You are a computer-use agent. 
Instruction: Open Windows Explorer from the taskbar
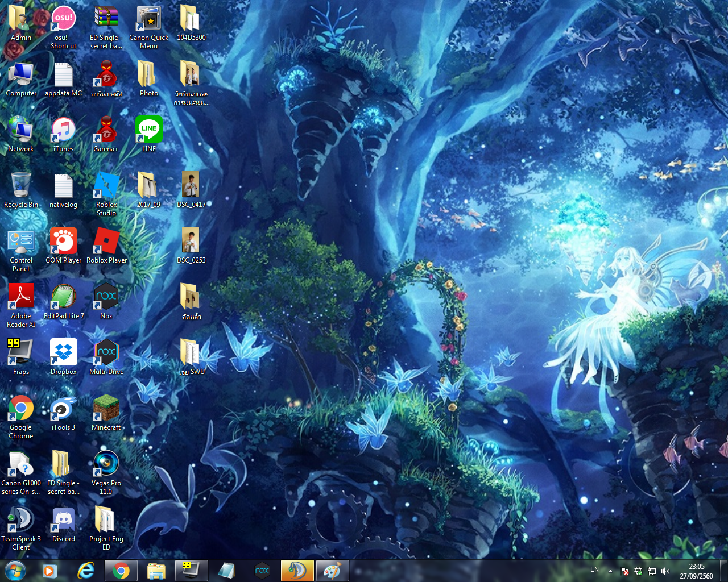(156, 571)
